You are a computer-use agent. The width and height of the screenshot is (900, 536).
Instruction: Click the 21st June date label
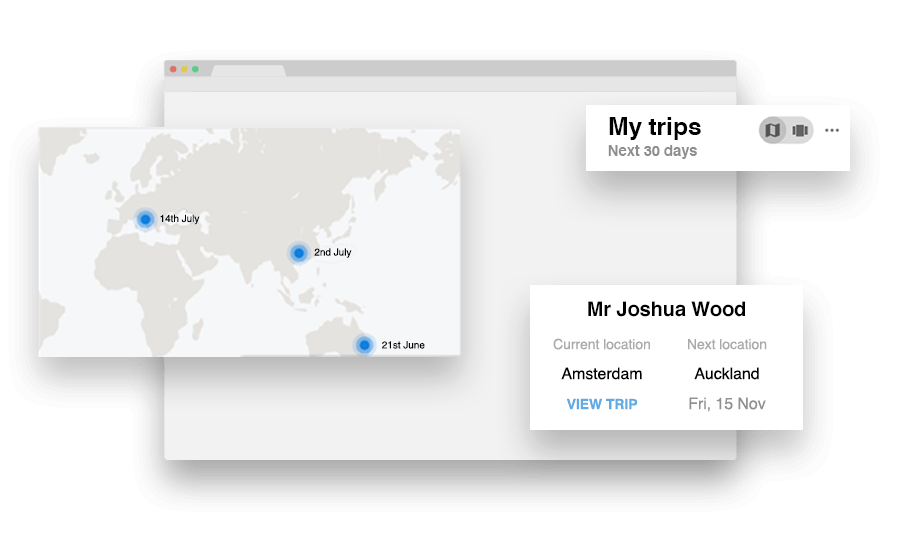402,345
